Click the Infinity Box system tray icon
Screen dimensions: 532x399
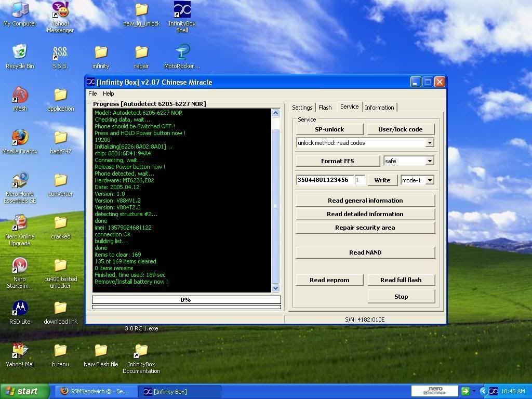click(x=494, y=391)
